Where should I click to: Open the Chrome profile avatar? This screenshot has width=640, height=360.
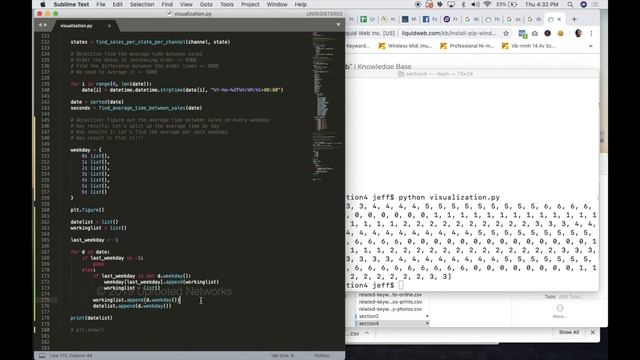[578, 33]
